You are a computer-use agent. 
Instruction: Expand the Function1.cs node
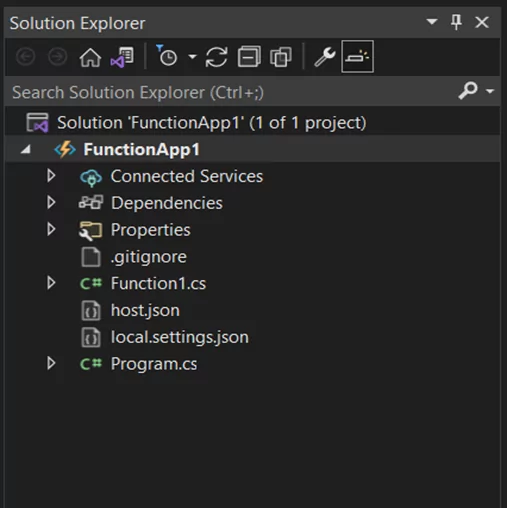coord(51,283)
